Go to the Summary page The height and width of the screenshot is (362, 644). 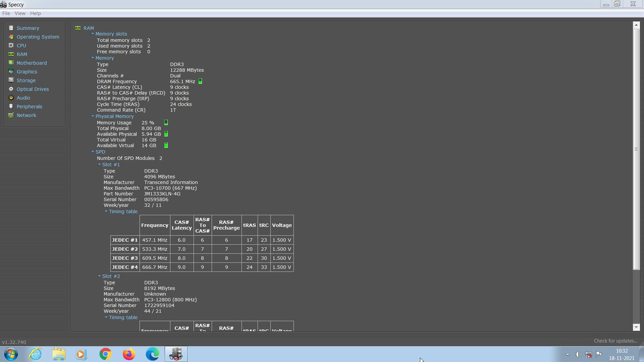point(28,28)
